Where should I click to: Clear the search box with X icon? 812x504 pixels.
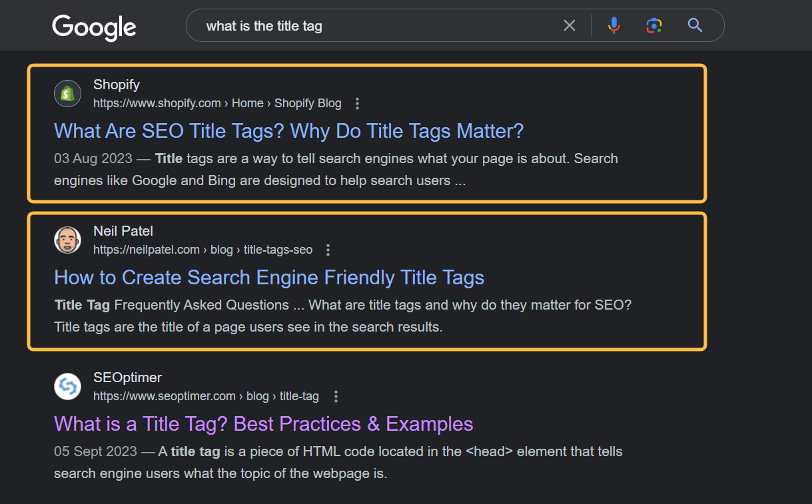[x=570, y=26]
